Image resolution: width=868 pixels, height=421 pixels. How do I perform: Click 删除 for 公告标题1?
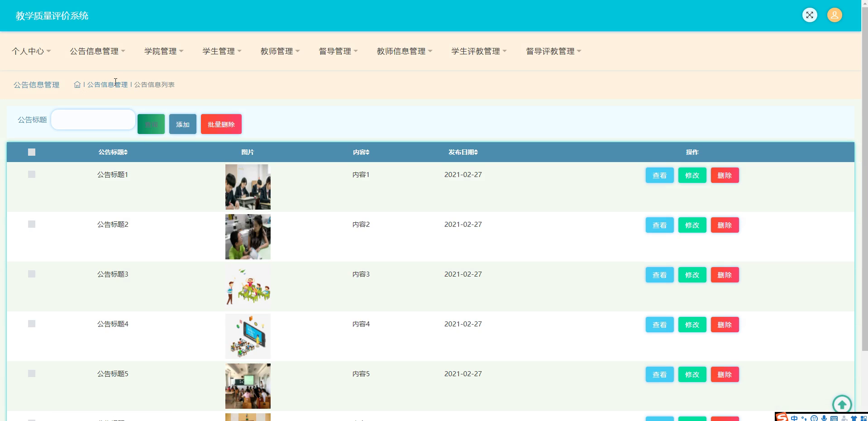coord(725,175)
